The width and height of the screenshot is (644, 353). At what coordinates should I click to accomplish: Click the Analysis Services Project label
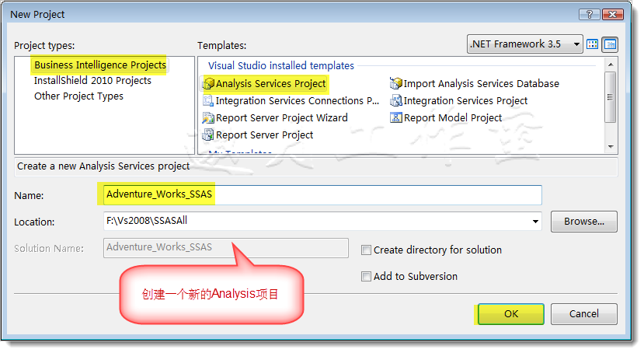tap(270, 84)
